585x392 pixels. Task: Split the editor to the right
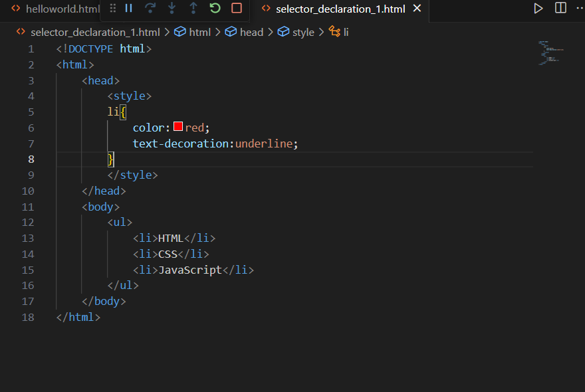pyautogui.click(x=560, y=8)
